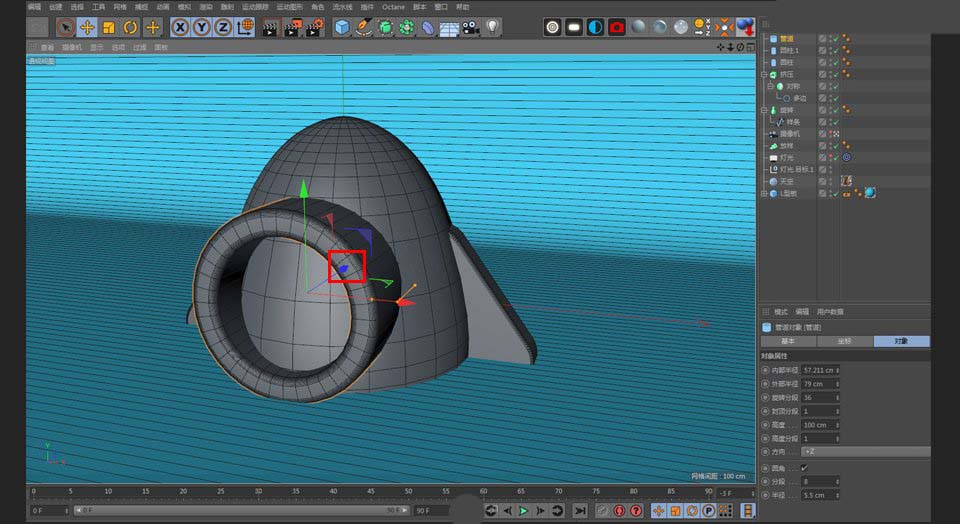The width and height of the screenshot is (960, 524).
Task: Toggle the X axis lock
Action: (180, 28)
